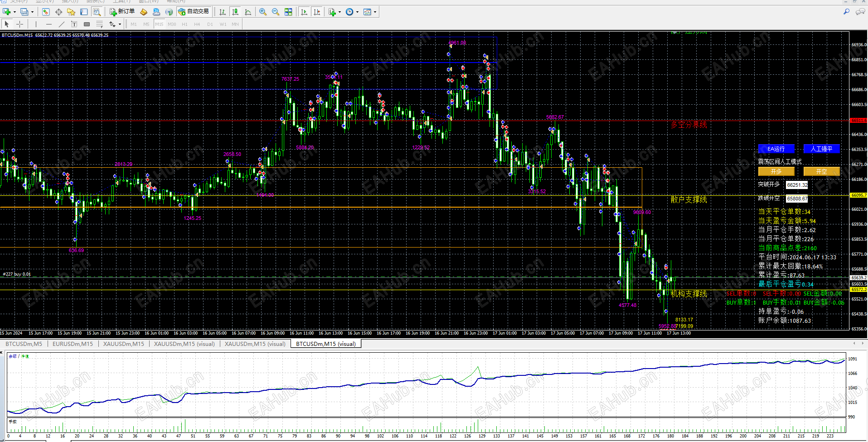
Task: Select the vertical line tool
Action: click(36, 24)
